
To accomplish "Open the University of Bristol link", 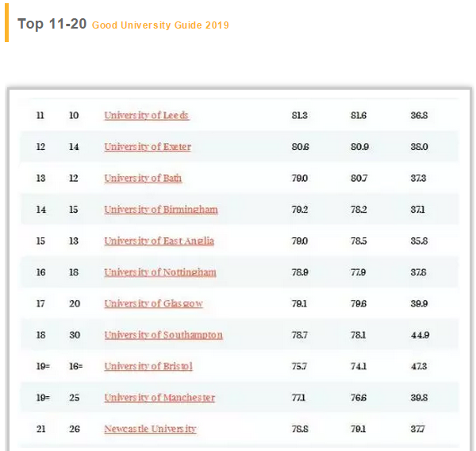I will pyautogui.click(x=148, y=366).
